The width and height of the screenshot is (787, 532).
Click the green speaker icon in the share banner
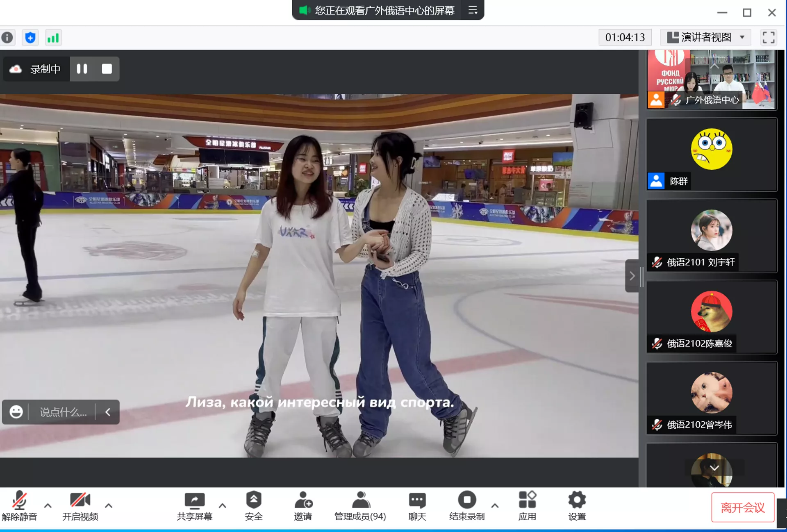pos(304,10)
